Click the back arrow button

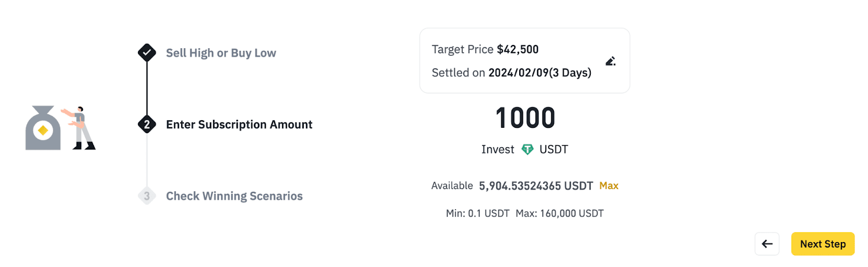click(767, 244)
